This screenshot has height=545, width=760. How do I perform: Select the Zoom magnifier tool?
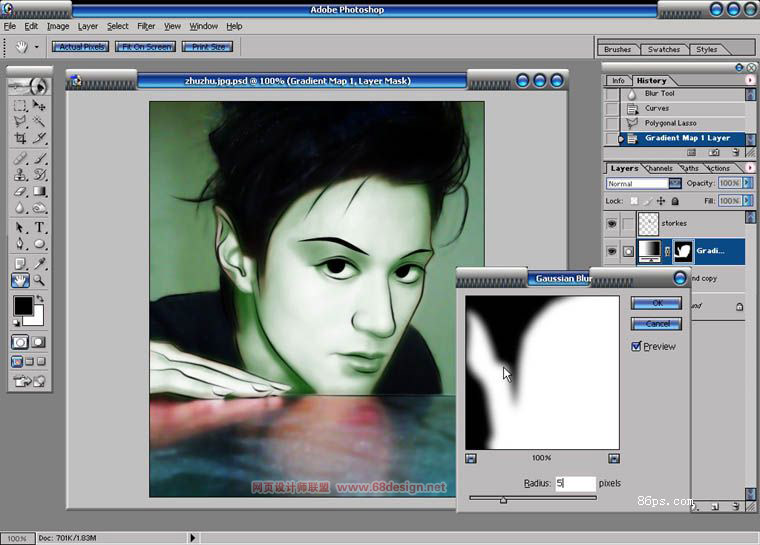click(40, 281)
